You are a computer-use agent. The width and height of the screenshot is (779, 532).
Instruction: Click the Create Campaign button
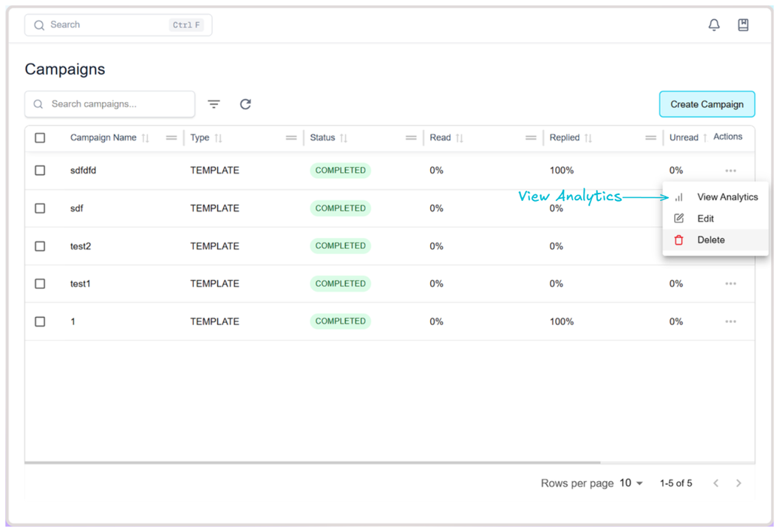707,104
